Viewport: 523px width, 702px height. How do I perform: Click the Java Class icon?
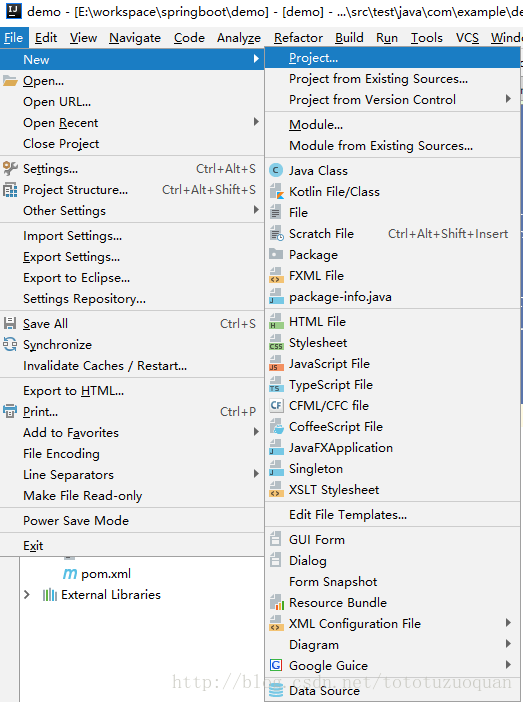[276, 171]
